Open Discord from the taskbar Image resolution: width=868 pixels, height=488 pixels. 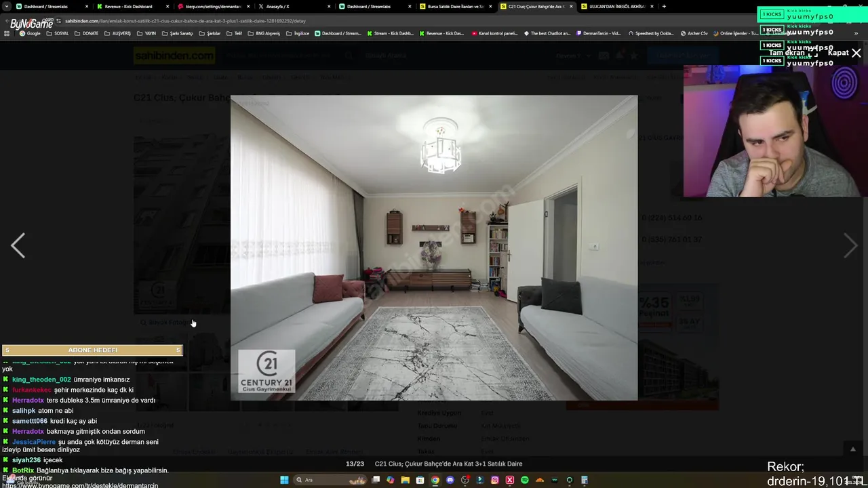point(450,480)
